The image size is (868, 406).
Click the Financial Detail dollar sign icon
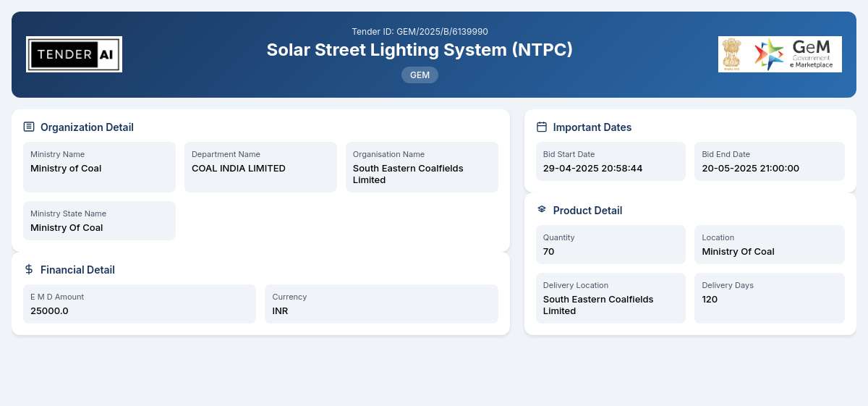click(29, 269)
